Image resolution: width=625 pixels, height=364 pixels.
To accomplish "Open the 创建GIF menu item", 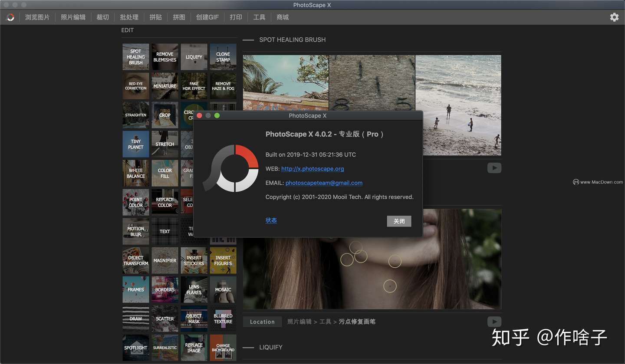I will click(207, 17).
